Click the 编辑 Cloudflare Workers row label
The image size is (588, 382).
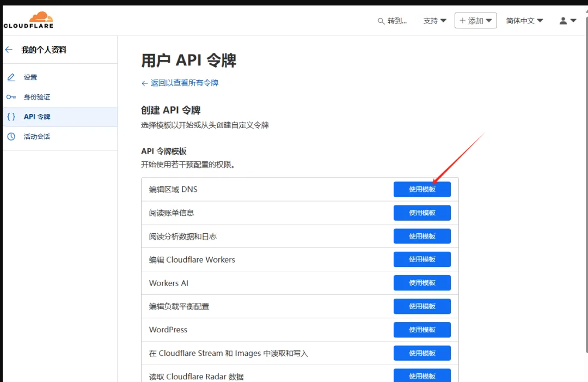pyautogui.click(x=192, y=260)
